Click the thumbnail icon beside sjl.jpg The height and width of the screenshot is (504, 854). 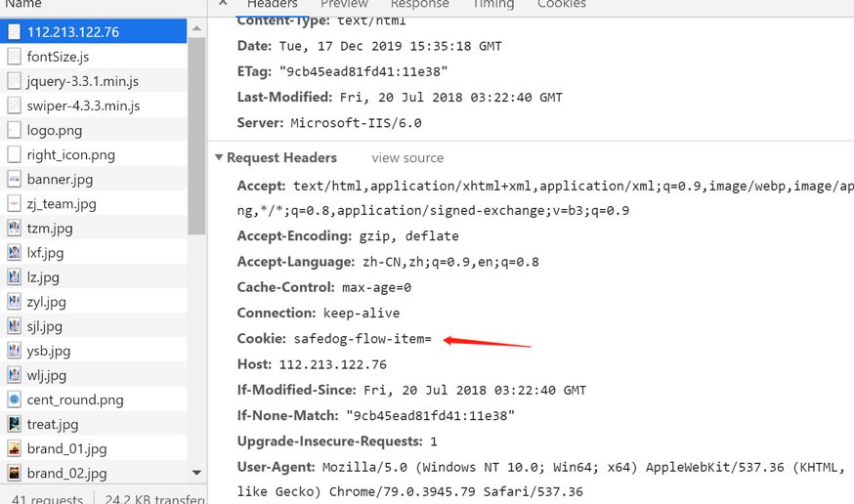[14, 326]
